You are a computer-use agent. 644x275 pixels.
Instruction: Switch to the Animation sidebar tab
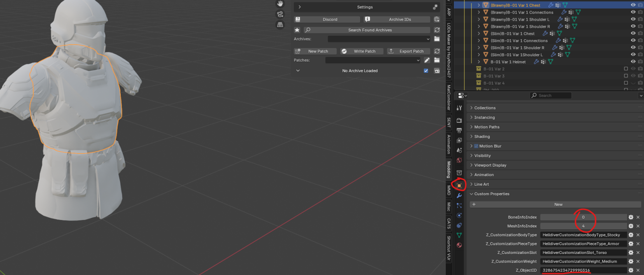pyautogui.click(x=449, y=144)
